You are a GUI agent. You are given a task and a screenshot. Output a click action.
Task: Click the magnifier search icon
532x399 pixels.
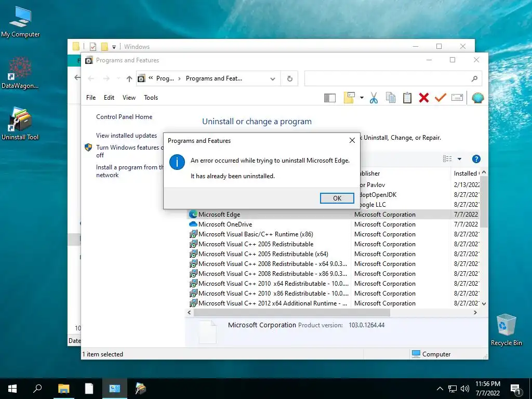coord(474,79)
